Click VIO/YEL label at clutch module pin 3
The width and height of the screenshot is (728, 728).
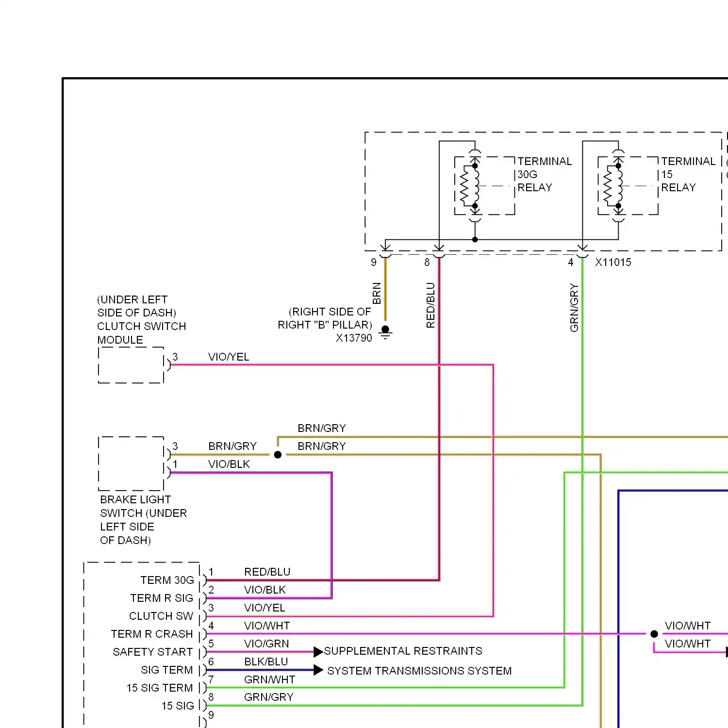(229, 357)
